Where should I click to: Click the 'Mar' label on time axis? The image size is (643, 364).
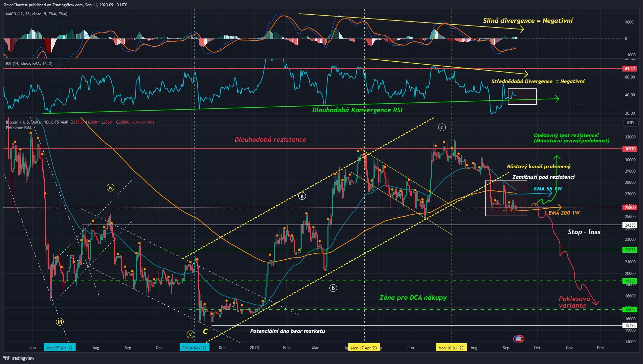pos(315,348)
